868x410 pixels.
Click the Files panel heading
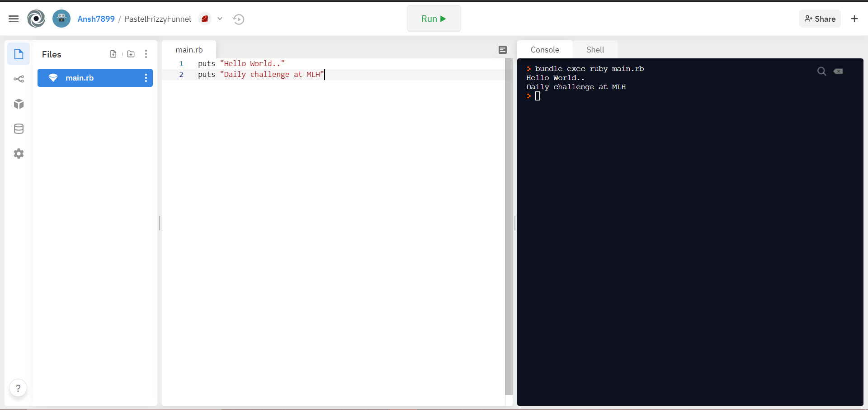(52, 54)
